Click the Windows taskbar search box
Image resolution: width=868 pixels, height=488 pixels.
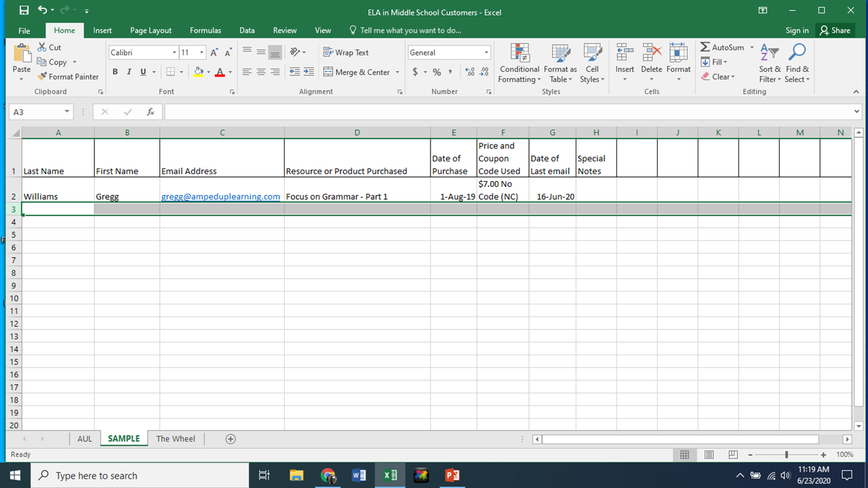coord(138,476)
